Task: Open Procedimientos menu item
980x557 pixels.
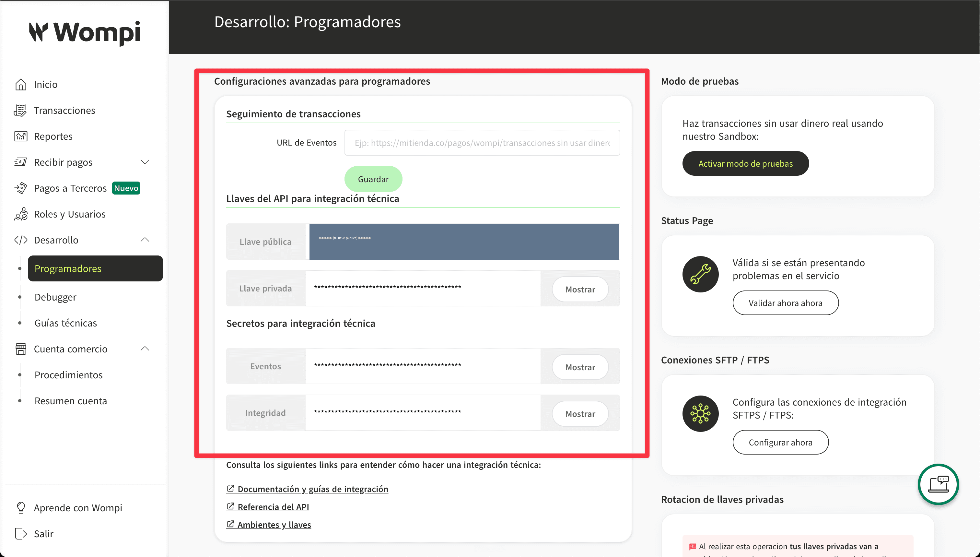Action: tap(68, 375)
